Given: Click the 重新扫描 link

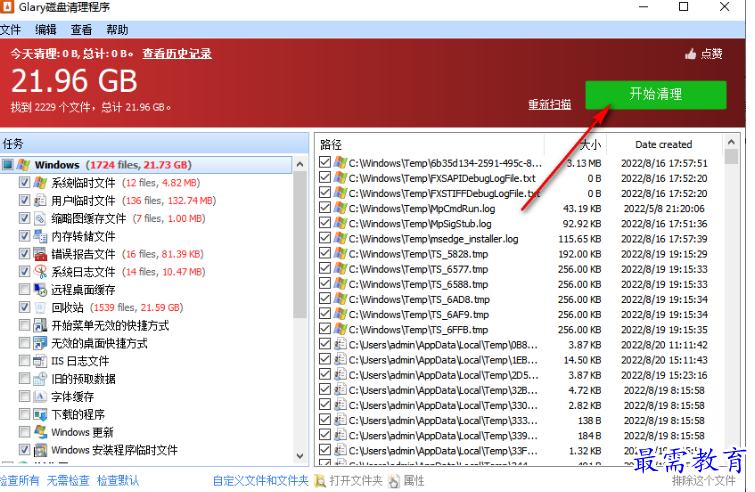Looking at the screenshot, I should [x=549, y=104].
